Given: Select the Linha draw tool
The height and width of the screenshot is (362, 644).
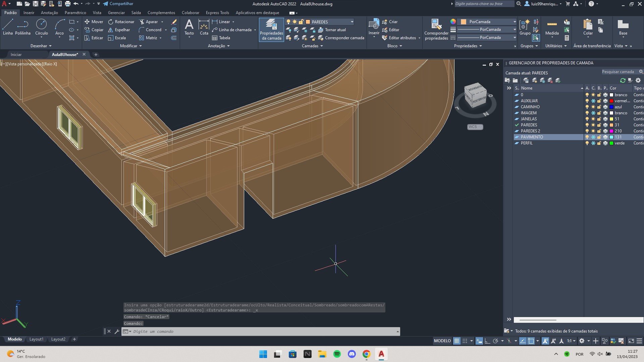Looking at the screenshot, I should click(8, 27).
